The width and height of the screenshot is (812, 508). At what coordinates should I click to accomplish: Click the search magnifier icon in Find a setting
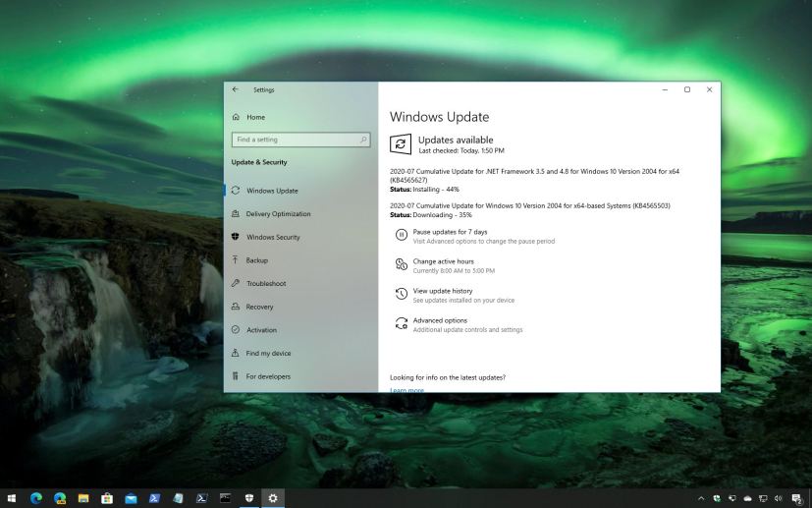click(x=363, y=140)
